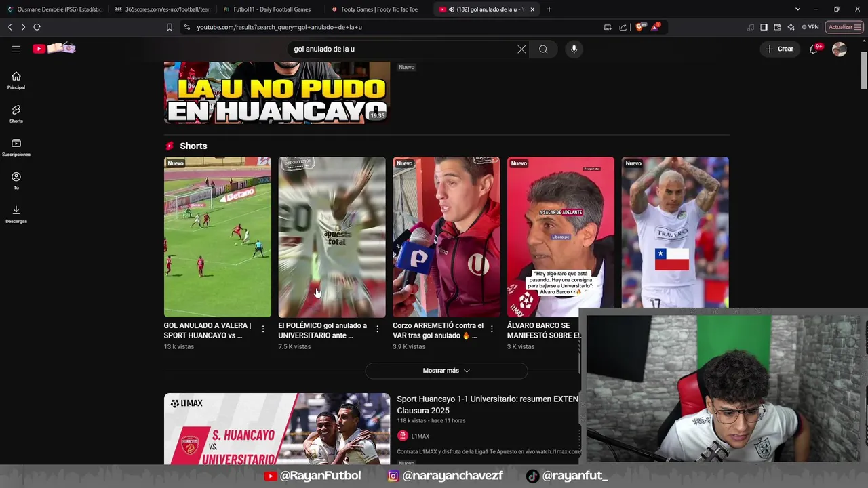Switch to Futbol11 - Daily Football Games tab
Screen dimensions: 868x488
(271, 9)
